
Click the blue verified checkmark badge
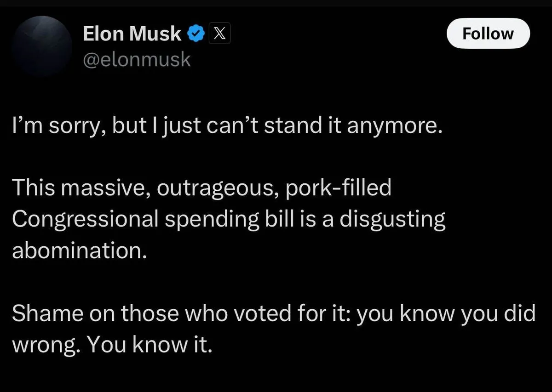click(196, 34)
